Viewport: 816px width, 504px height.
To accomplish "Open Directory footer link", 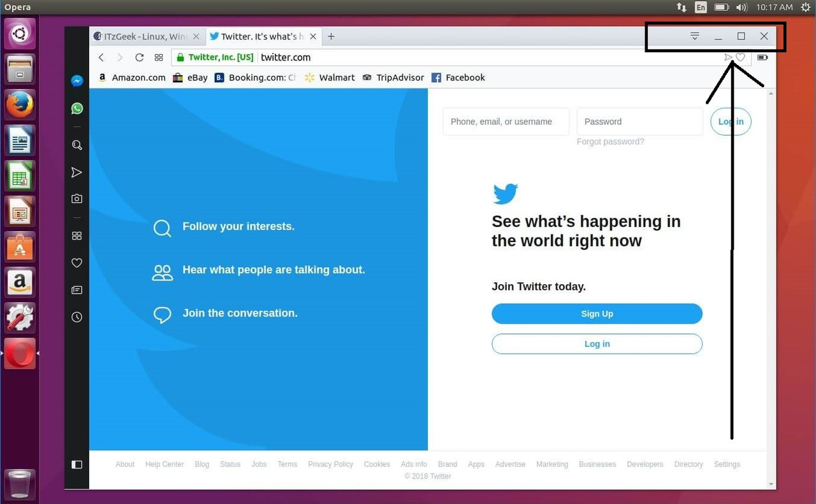I will pos(688,464).
